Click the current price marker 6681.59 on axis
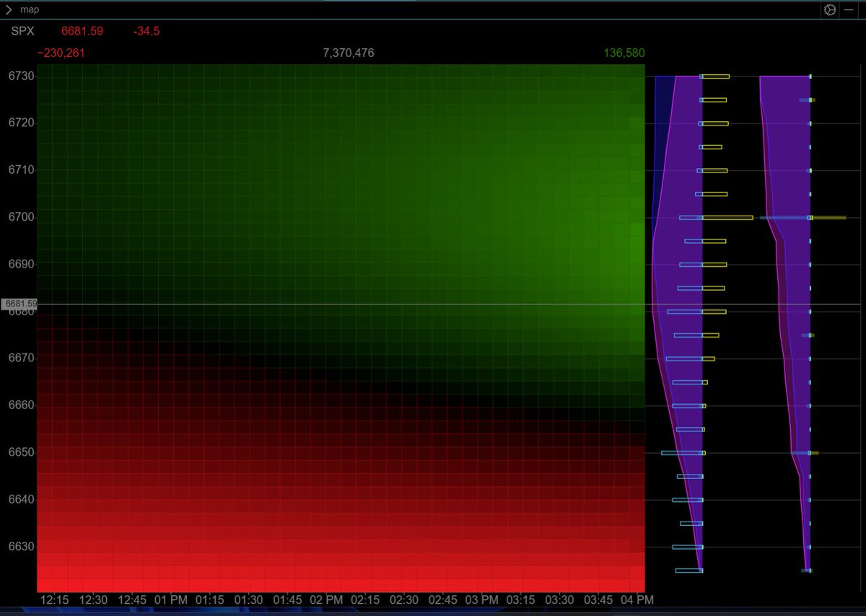 tap(19, 304)
